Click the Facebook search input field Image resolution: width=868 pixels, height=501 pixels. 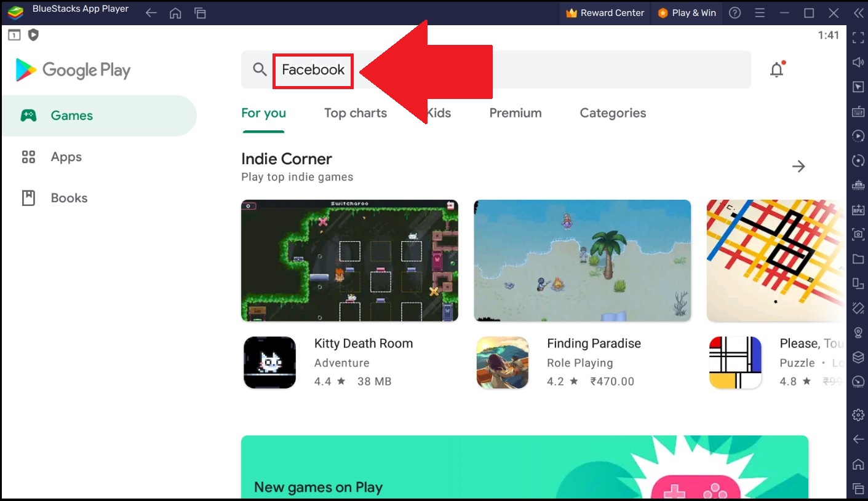pos(313,69)
